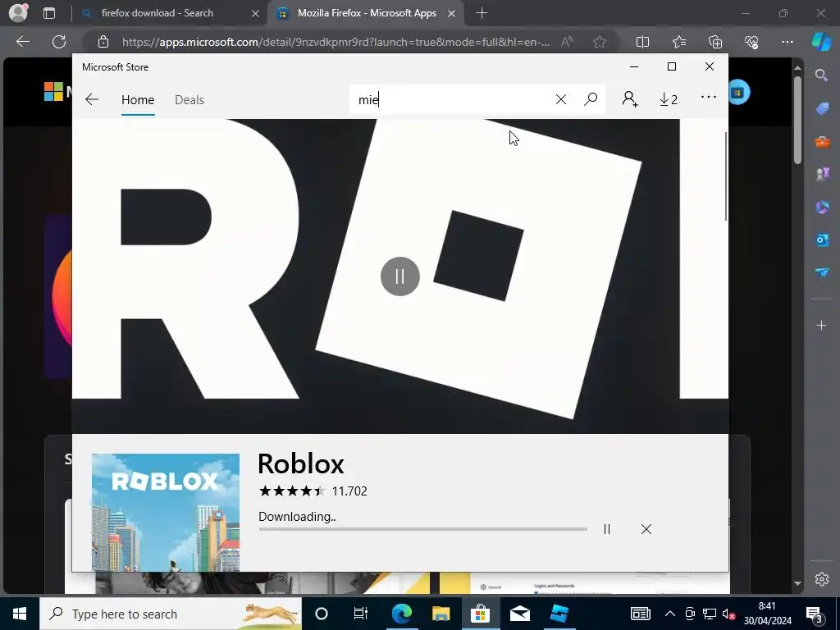Viewport: 840px width, 630px height.
Task: Toggle Edge Read aloud icon
Action: (x=568, y=42)
